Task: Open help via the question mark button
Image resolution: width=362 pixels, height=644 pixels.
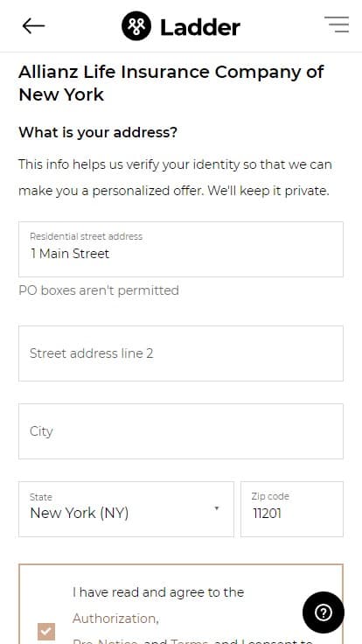Action: pyautogui.click(x=324, y=612)
